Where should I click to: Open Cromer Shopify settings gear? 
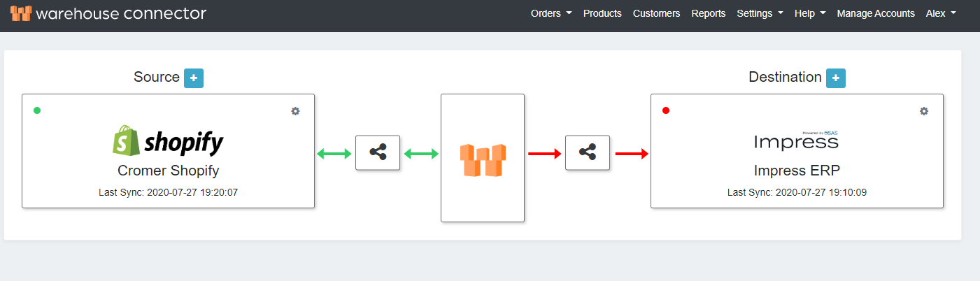tap(295, 111)
